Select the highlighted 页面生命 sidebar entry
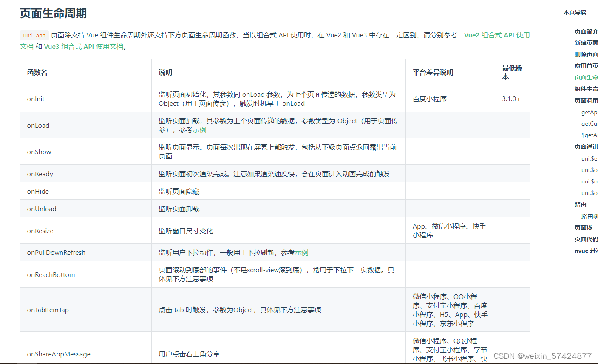Viewport: 598px width, 364px height. (x=586, y=77)
